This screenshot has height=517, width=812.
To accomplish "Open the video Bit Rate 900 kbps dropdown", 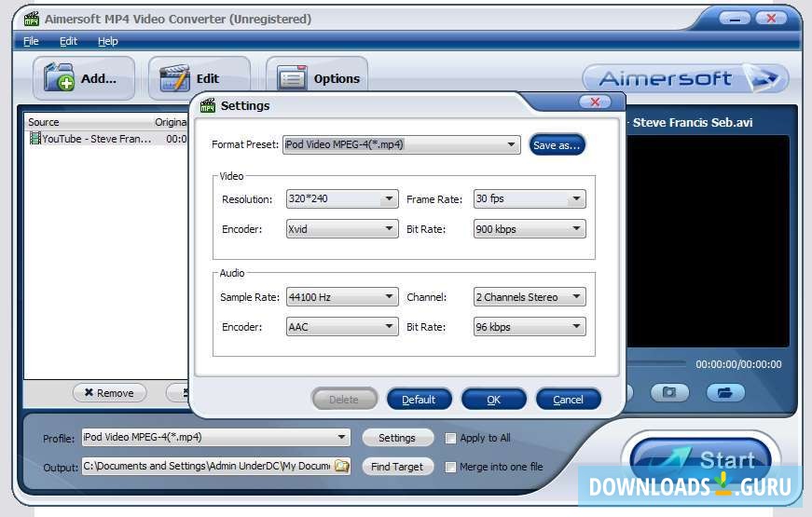I will (530, 229).
